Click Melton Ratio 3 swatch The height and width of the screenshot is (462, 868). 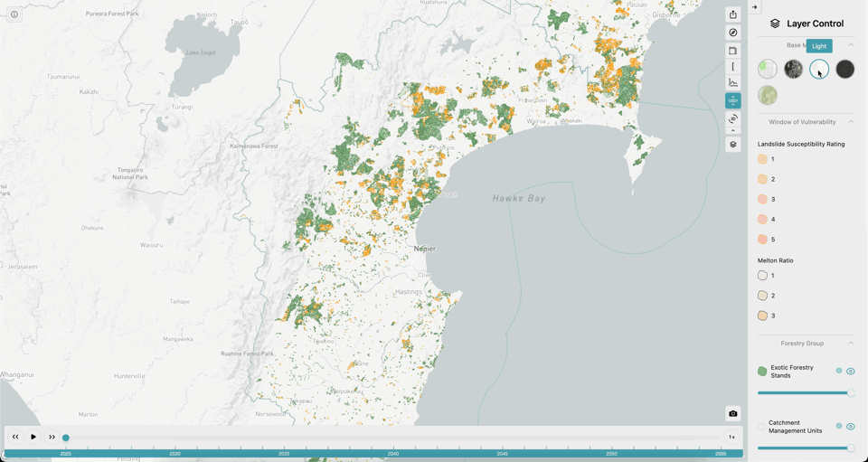tap(762, 316)
